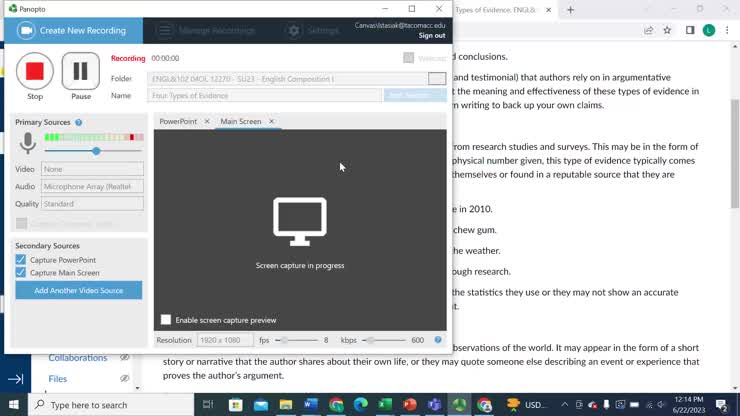
Task: Open the Folder dropdown field
Action: click(286, 79)
